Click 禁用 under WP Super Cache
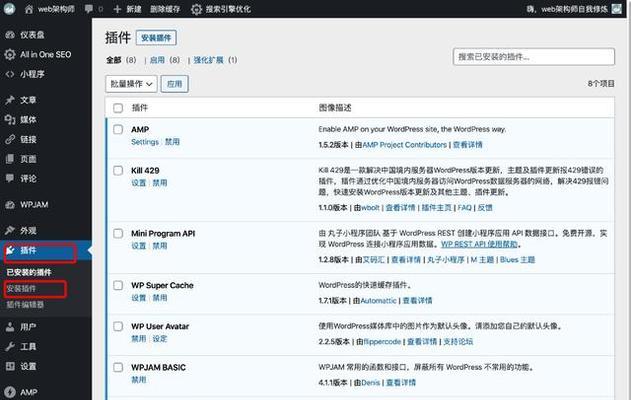 coord(160,298)
